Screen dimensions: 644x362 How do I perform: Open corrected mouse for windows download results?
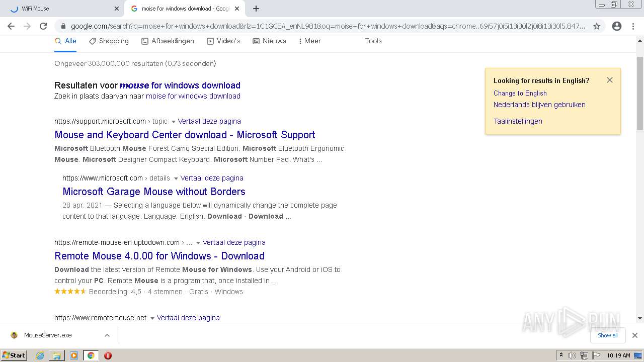point(180,85)
